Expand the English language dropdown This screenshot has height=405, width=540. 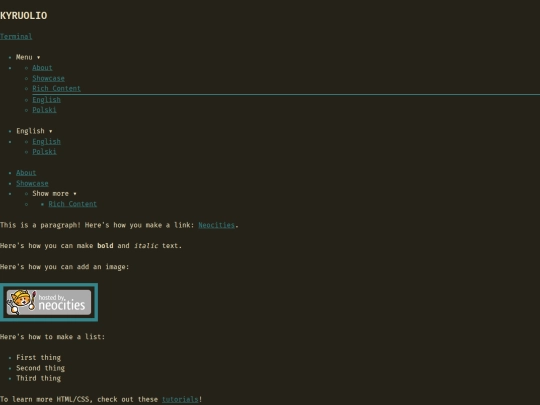coord(34,131)
